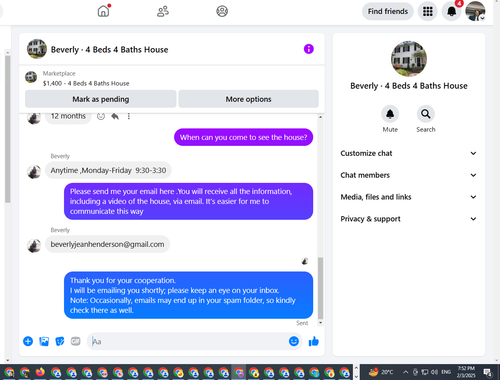The height and width of the screenshot is (380, 500).
Task: Click the seen-by avatar above the last message
Action: click(x=304, y=262)
